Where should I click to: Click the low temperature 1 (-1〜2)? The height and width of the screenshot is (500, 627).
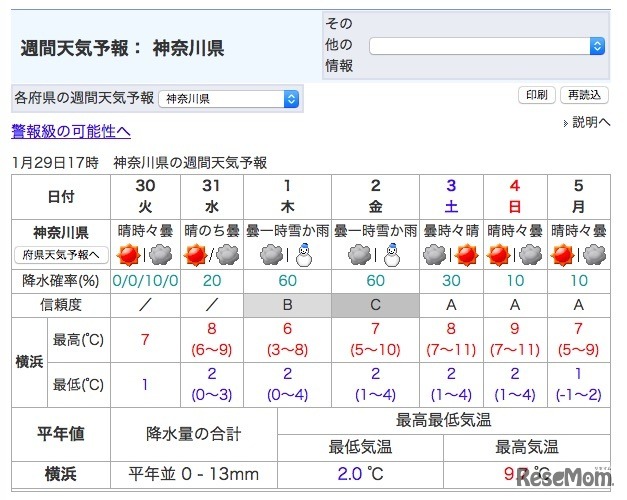pyautogui.click(x=579, y=385)
